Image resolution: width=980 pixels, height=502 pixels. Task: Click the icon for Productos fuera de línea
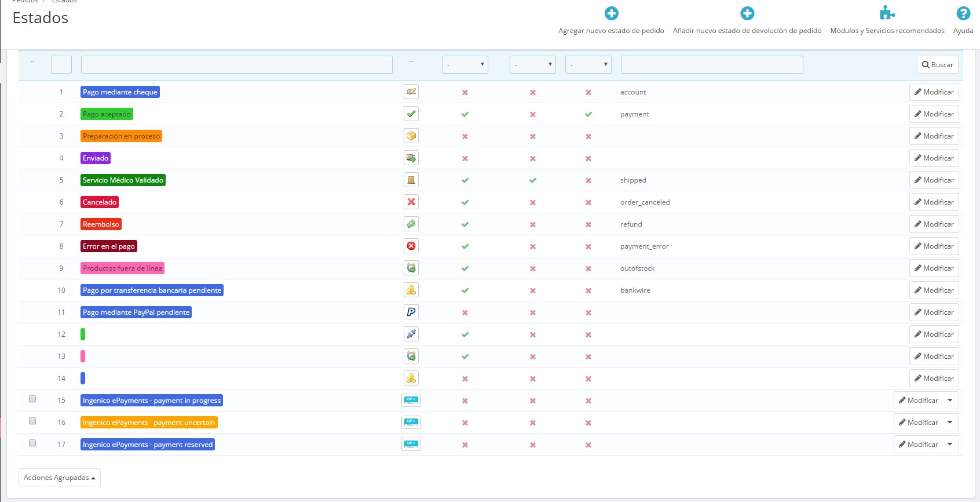411,268
